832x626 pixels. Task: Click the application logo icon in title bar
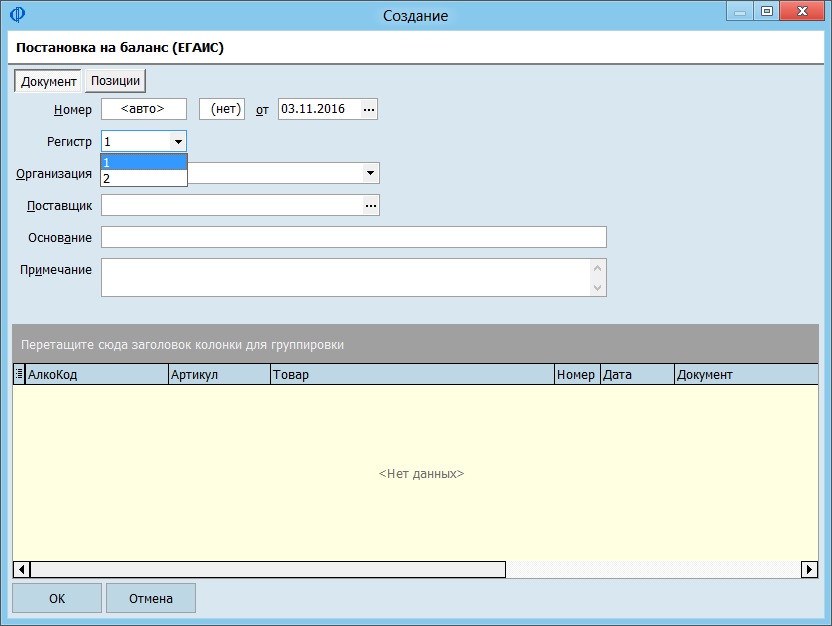(x=17, y=15)
